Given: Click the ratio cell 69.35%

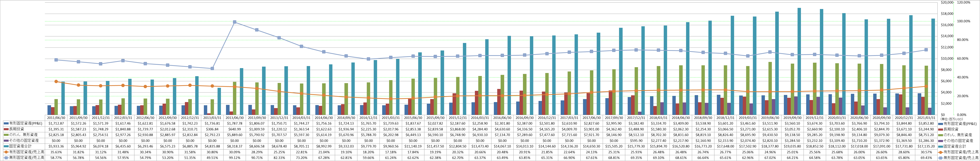Looking at the screenshot, I should coord(636,158).
